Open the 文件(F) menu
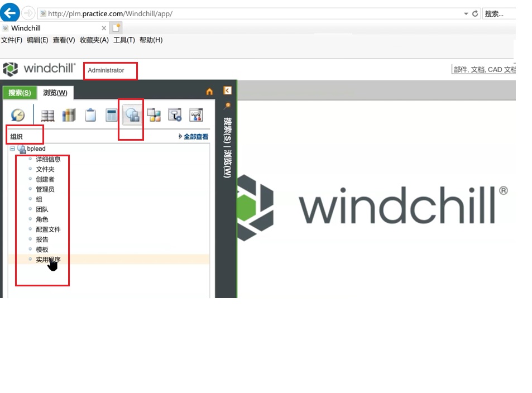This screenshot has width=532, height=393. pos(12,40)
